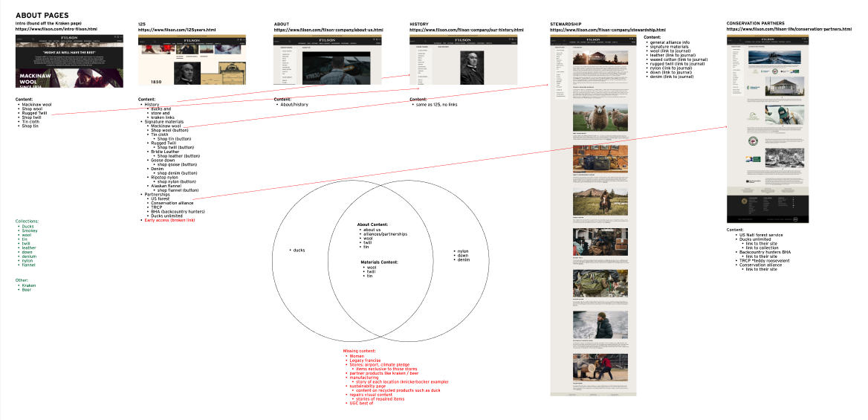This screenshot has height=420, width=868.
Task: Open the about-us.html URL
Action: point(328,30)
